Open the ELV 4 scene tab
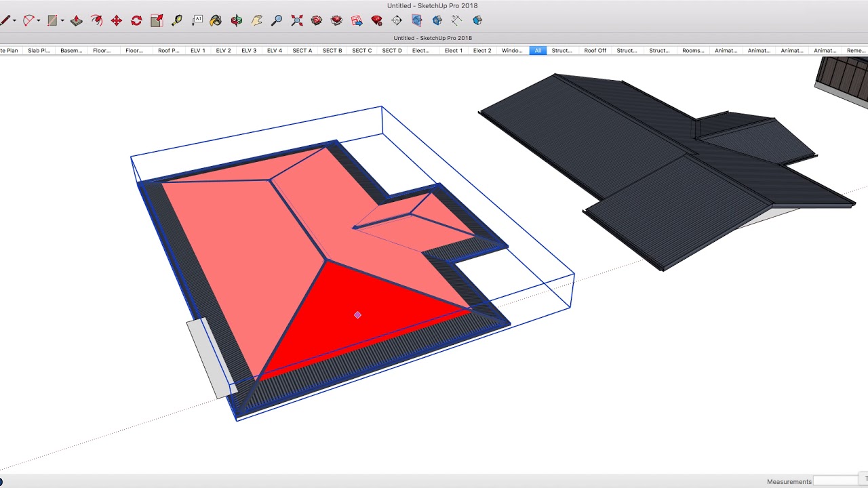 click(x=275, y=50)
